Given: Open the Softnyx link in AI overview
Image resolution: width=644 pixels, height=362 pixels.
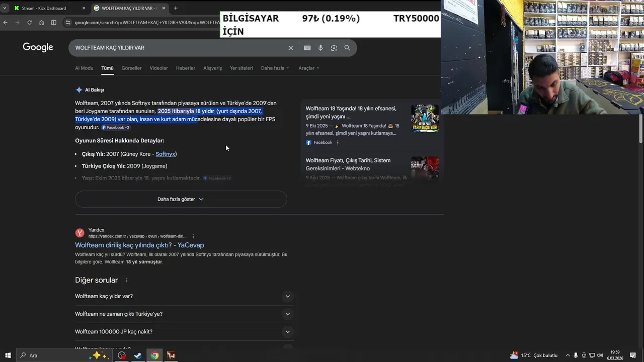Looking at the screenshot, I should [165, 154].
